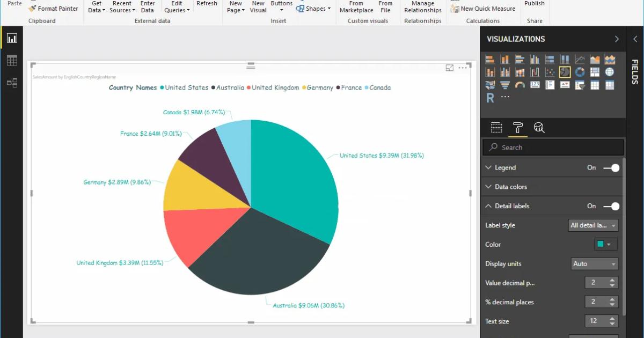644x338 pixels.
Task: Open the Display units dropdown
Action: (x=594, y=263)
